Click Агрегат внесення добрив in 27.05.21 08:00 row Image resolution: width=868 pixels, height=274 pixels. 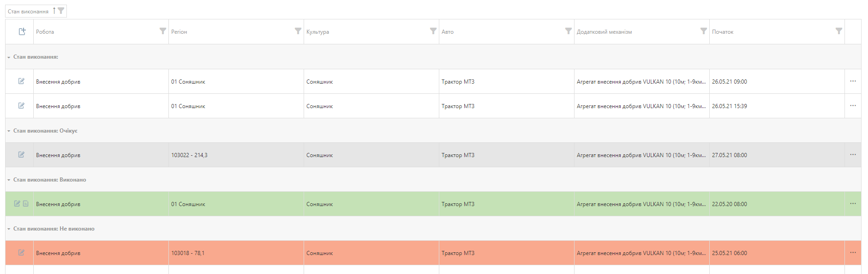tap(641, 155)
